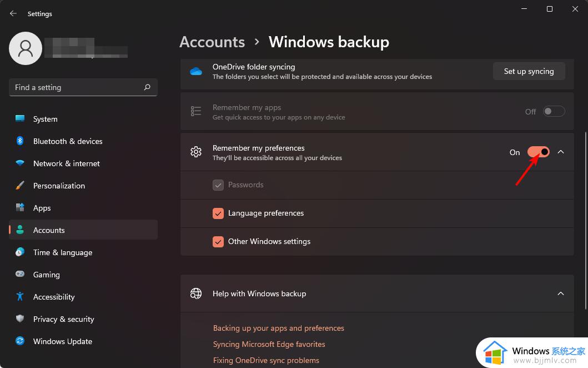Click the Remember my preferences gear icon
Viewport: 588px width, 368px height.
196,152
